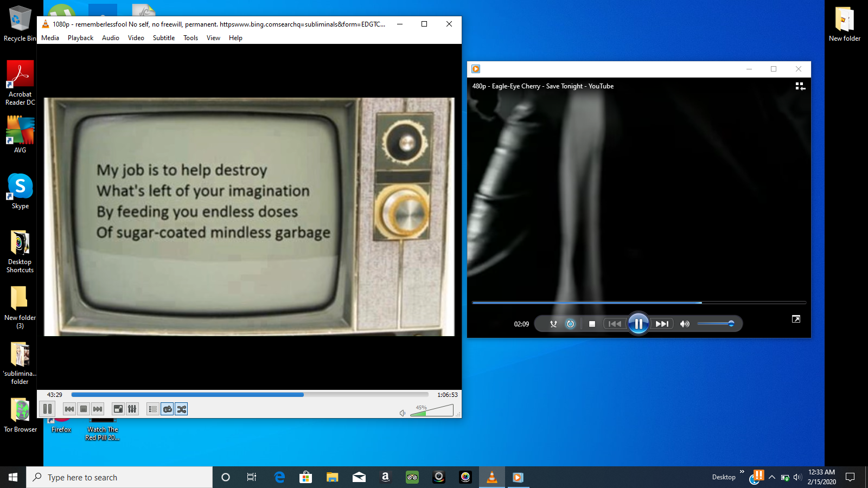868x488 pixels.
Task: Open Windows Start menu
Action: 13,477
